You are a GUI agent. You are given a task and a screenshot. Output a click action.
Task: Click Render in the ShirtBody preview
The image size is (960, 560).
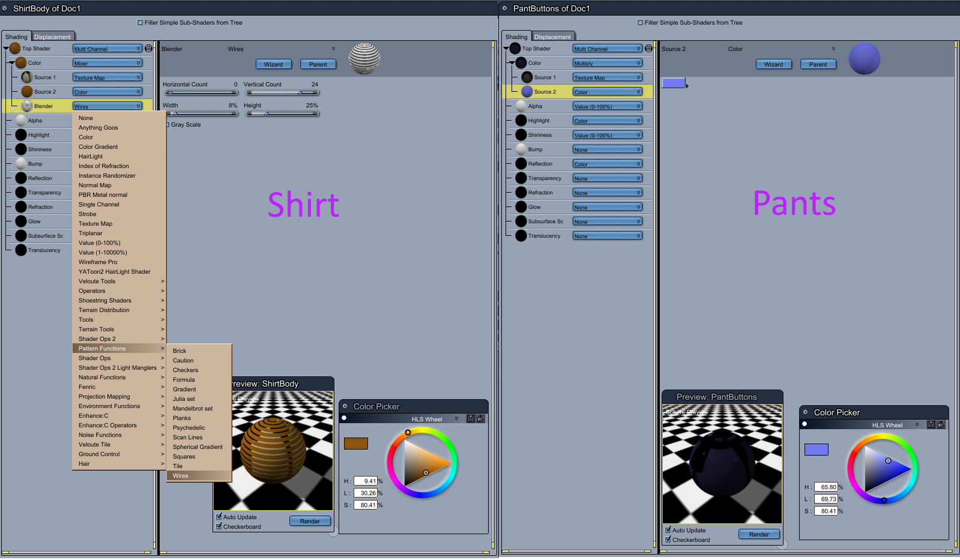click(x=310, y=521)
